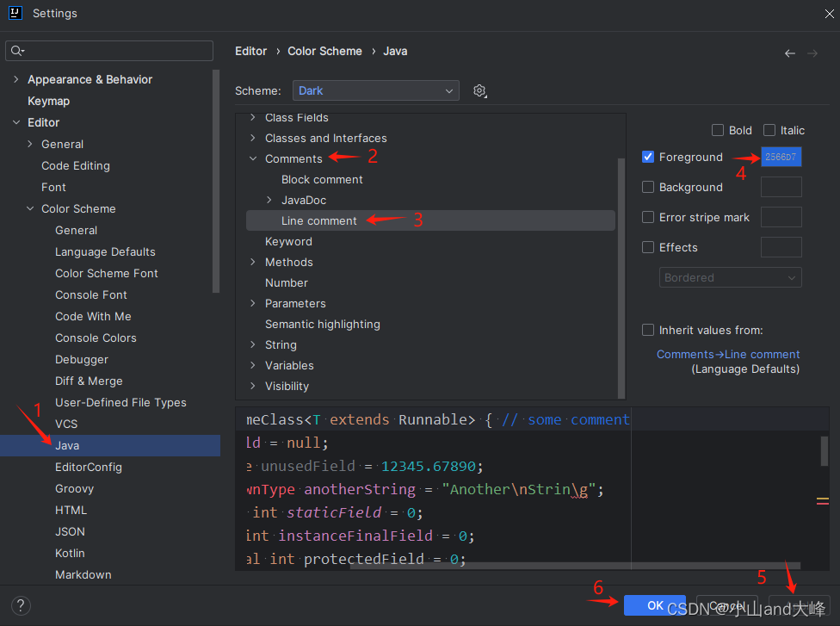Open Code Editing settings page
Screen dimensions: 840x626
[76, 165]
